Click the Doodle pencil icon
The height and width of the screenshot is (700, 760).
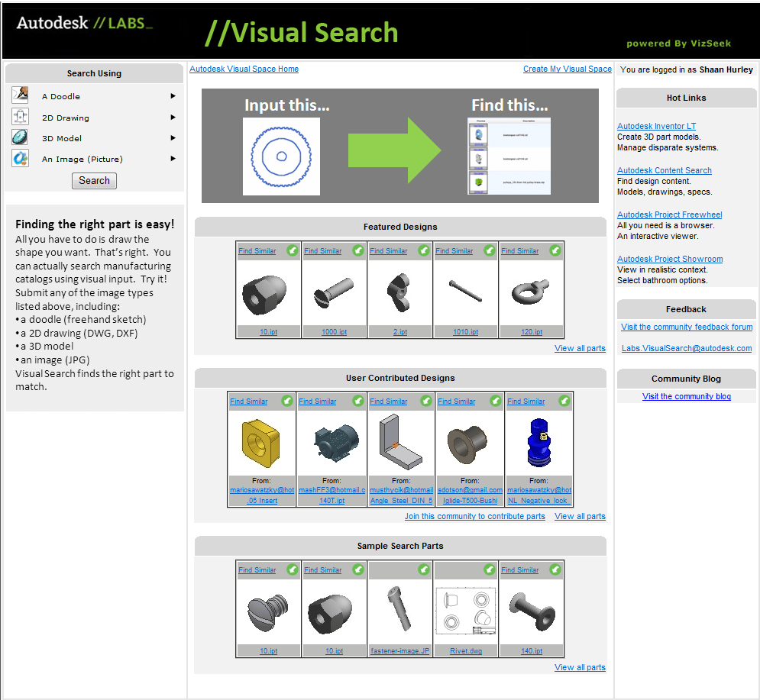click(x=20, y=95)
